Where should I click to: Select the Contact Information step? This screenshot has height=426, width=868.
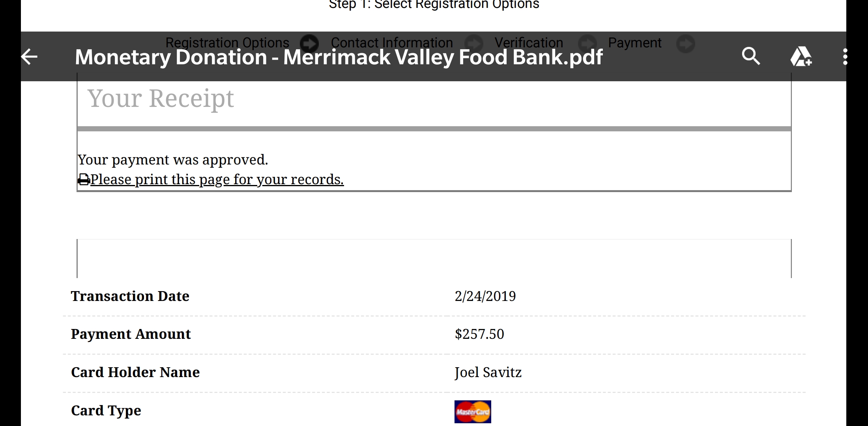(x=392, y=43)
